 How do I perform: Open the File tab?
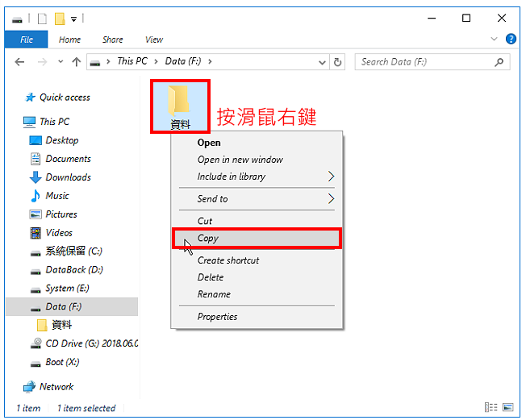(x=26, y=40)
